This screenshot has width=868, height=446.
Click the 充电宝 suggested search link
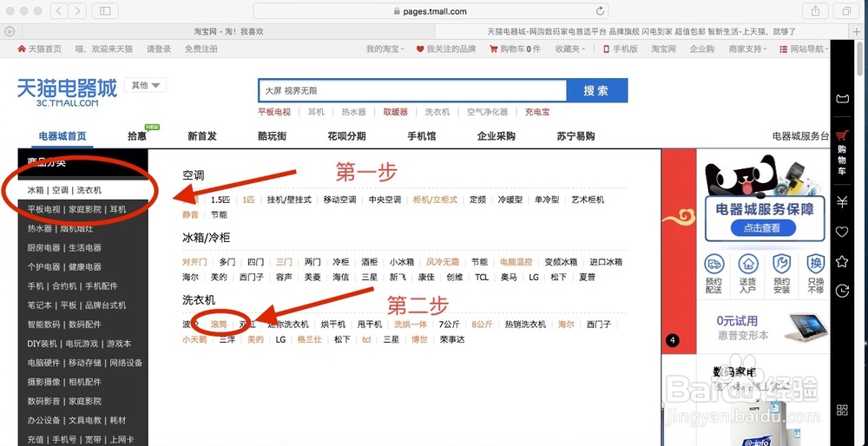537,112
